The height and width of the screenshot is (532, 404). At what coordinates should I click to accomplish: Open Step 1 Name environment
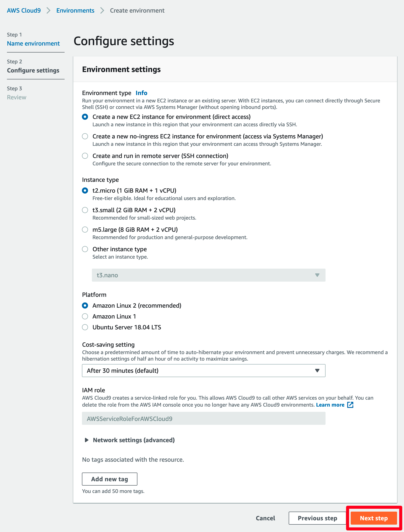point(33,44)
